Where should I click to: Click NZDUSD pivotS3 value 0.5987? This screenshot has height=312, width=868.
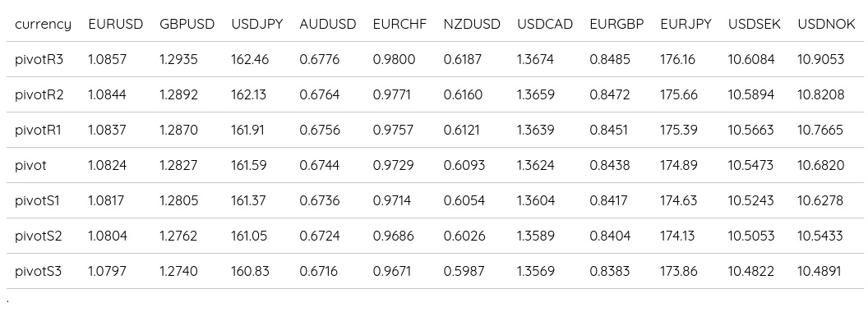click(464, 272)
